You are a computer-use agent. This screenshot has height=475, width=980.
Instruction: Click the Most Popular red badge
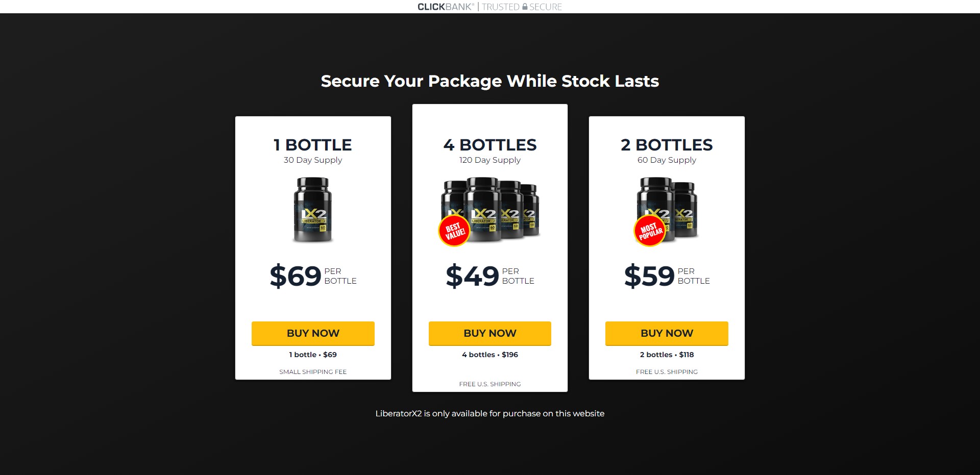650,231
